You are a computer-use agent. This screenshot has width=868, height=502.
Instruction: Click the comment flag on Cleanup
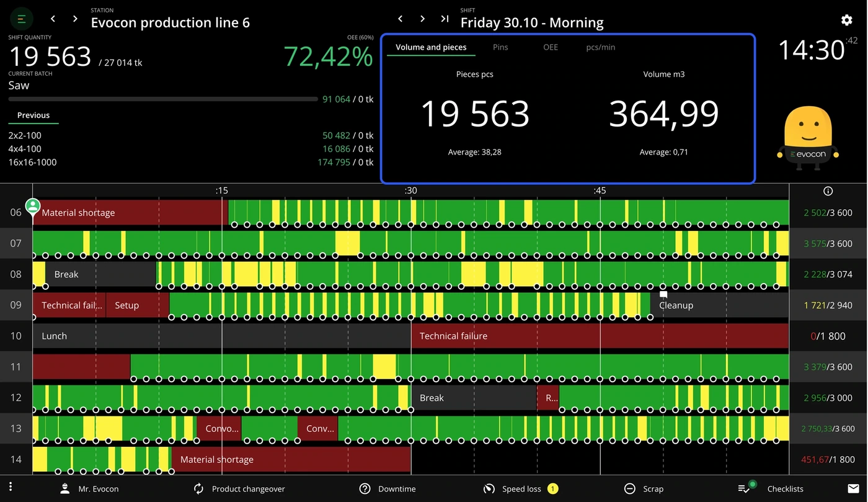tap(663, 294)
